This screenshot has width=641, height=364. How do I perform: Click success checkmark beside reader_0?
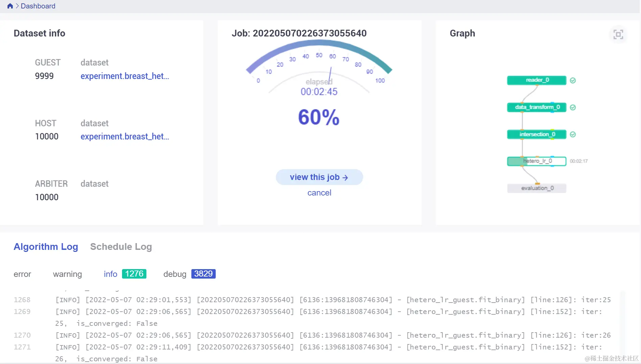[x=573, y=80]
